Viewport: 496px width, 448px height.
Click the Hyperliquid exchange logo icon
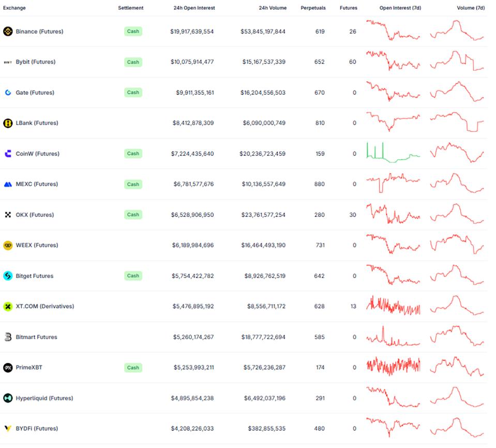pos(8,398)
